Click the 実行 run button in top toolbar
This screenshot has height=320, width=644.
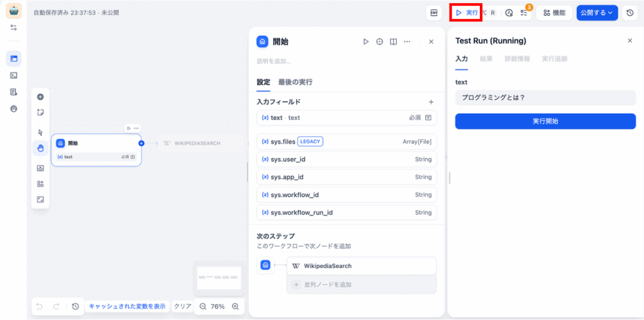[x=466, y=13]
